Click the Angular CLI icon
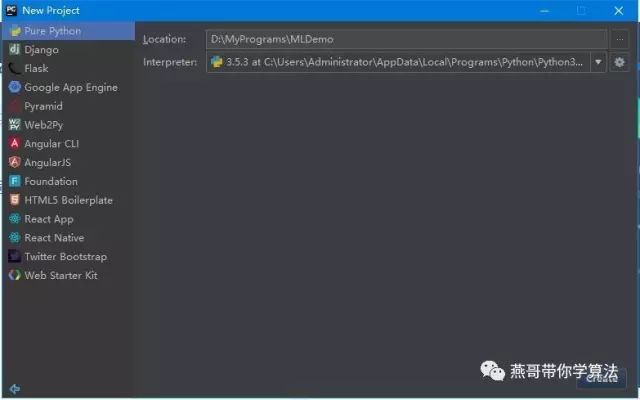Image resolution: width=640 pixels, height=400 pixels. point(15,143)
